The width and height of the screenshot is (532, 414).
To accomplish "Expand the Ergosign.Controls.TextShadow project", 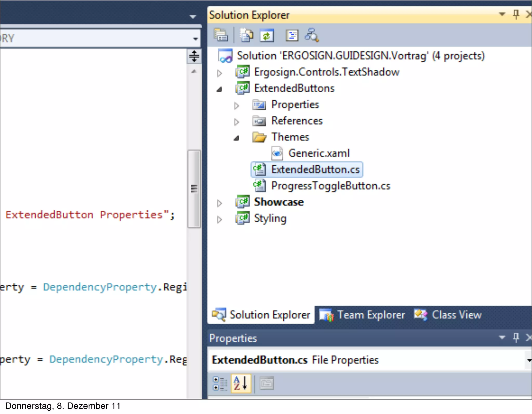I will click(220, 73).
